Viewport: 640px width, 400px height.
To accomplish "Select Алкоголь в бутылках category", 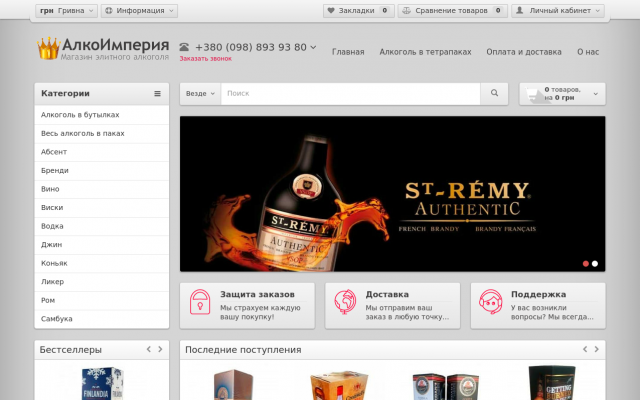I will pos(102,115).
